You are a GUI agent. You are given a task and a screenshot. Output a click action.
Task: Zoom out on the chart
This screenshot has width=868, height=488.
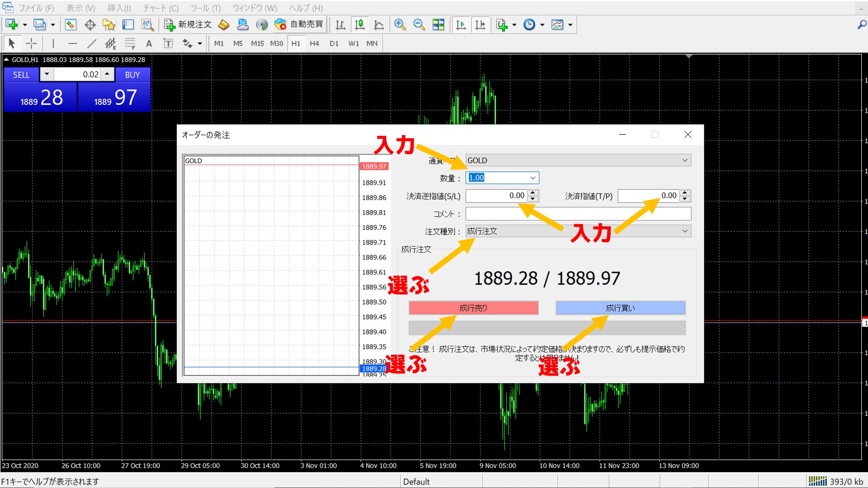point(419,24)
